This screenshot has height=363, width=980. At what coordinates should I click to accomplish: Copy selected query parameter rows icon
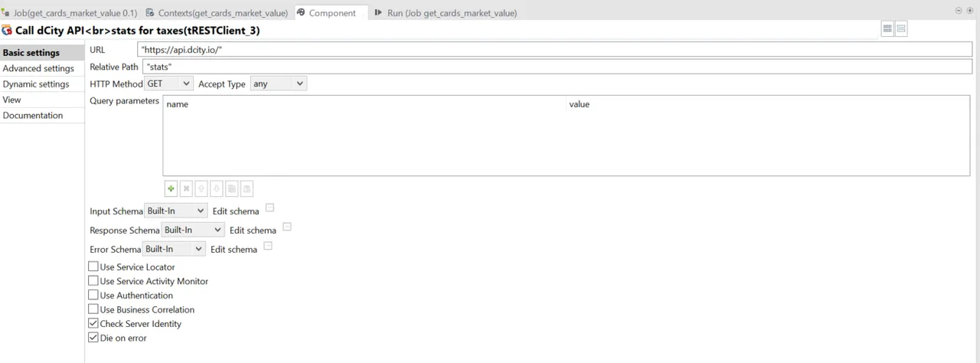232,188
